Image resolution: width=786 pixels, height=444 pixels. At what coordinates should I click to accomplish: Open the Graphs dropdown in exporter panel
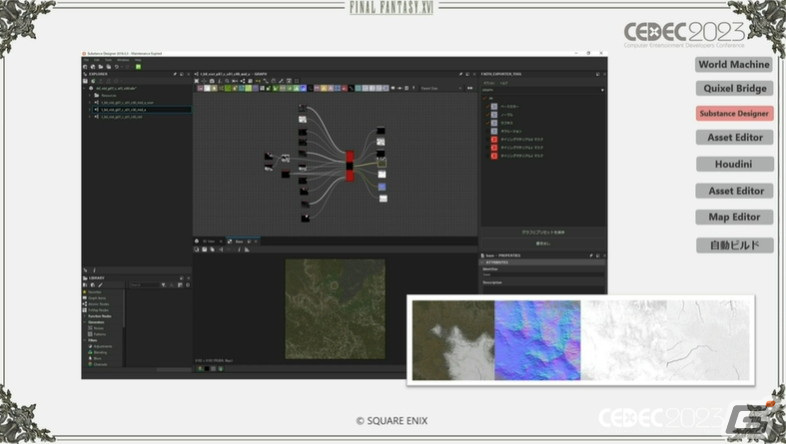[x=542, y=90]
